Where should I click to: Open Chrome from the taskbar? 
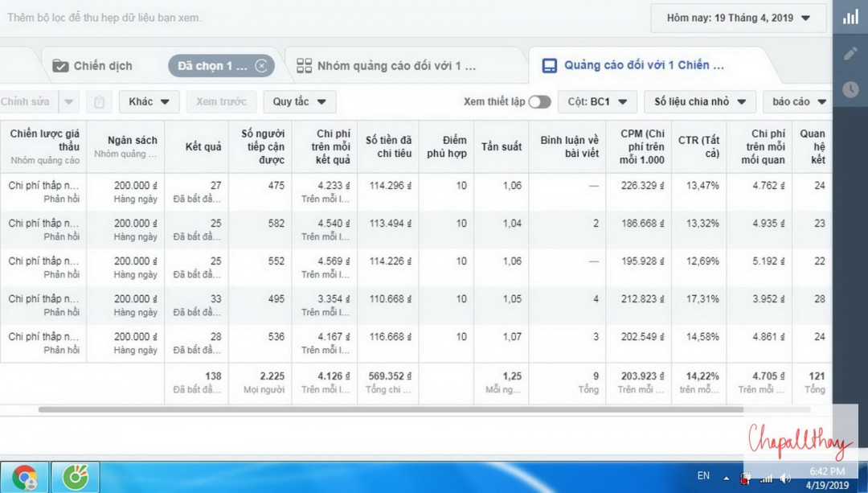click(24, 478)
